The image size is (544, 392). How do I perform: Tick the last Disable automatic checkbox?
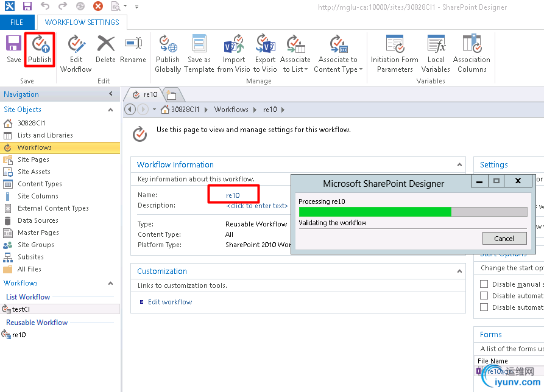pyautogui.click(x=484, y=307)
